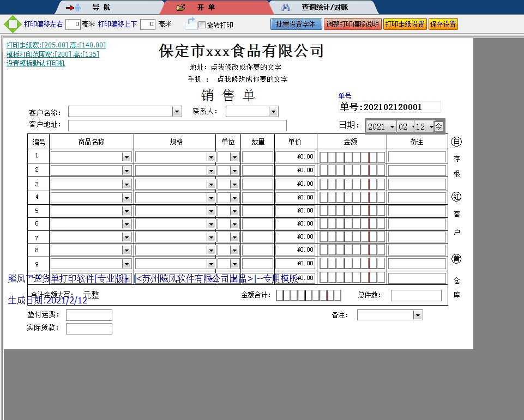Viewport: 524px width, 420px height.
Task: Click the binoculars icon on 查询统计/对账 tab
Action: (285, 7)
